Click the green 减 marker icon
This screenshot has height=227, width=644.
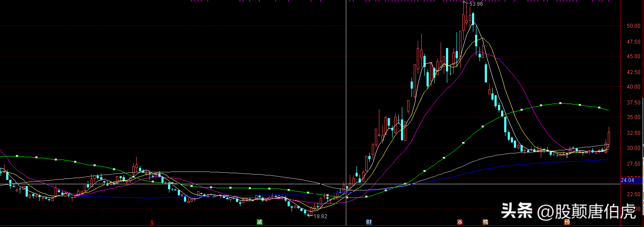tap(259, 222)
